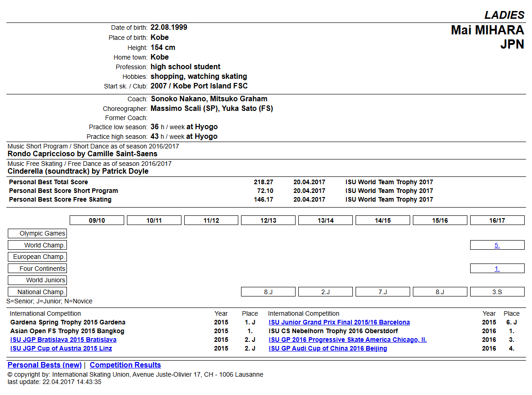This screenshot has height=395, width=532.
Task: Click the 'S=Senior; J=Junior; N=Novice' legend
Action: [49, 302]
